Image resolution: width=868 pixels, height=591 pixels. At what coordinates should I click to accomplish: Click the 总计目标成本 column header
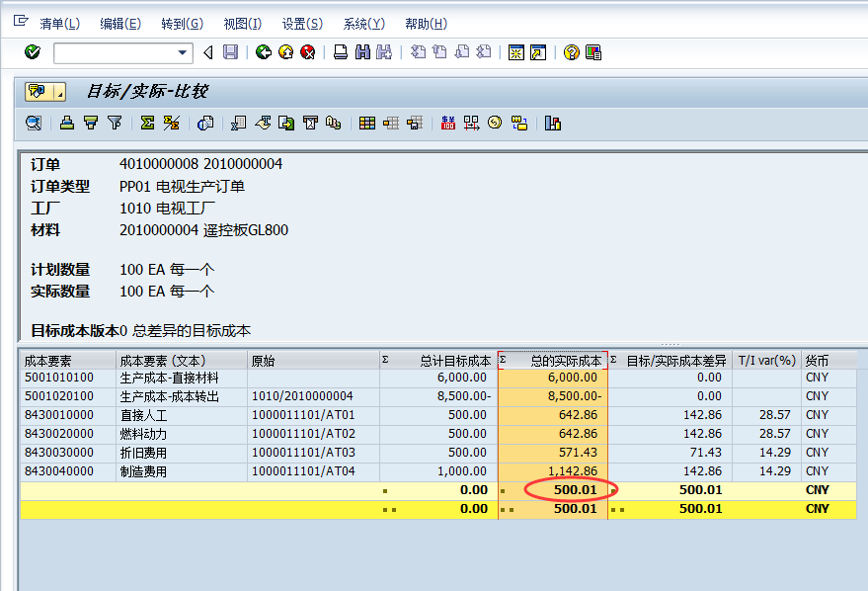click(x=438, y=361)
